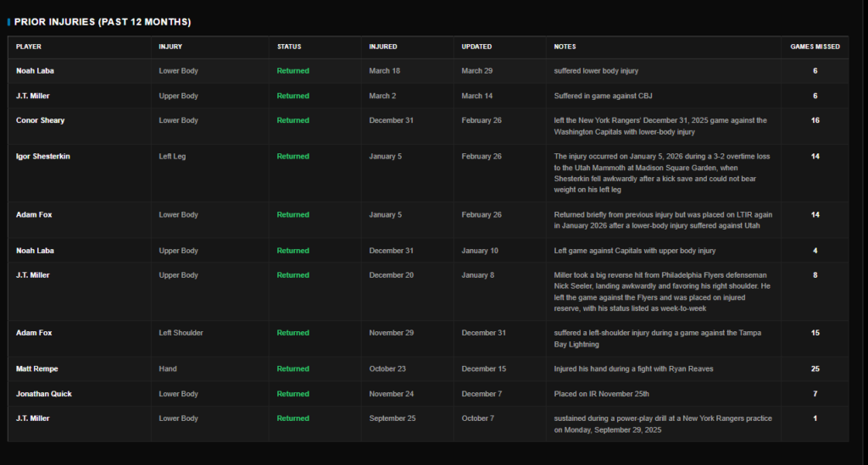Viewport: 868px width, 465px height.
Task: Click Returned status in Igor Shesterkin's row
Action: [292, 157]
